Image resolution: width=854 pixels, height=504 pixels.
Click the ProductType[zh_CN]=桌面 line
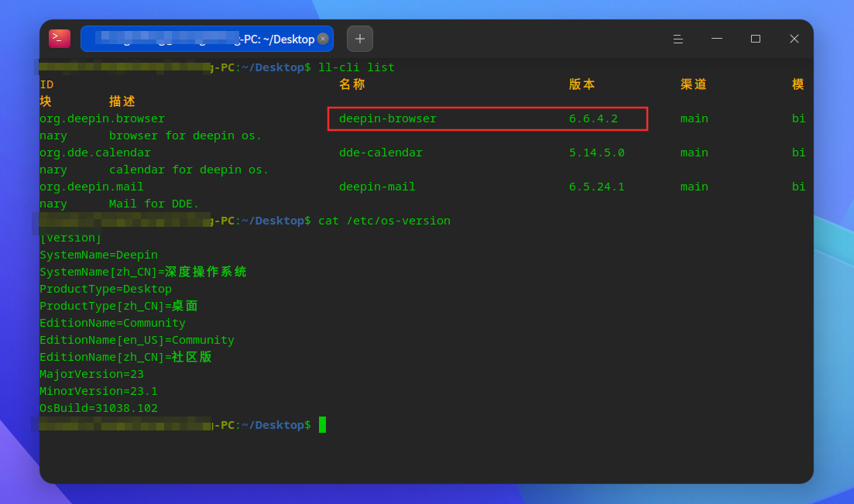[x=118, y=306]
